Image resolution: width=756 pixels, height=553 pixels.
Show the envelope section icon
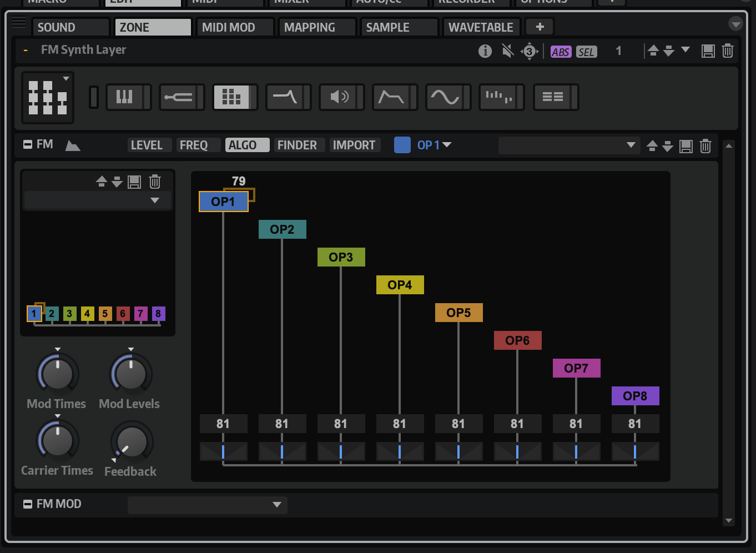(391, 97)
